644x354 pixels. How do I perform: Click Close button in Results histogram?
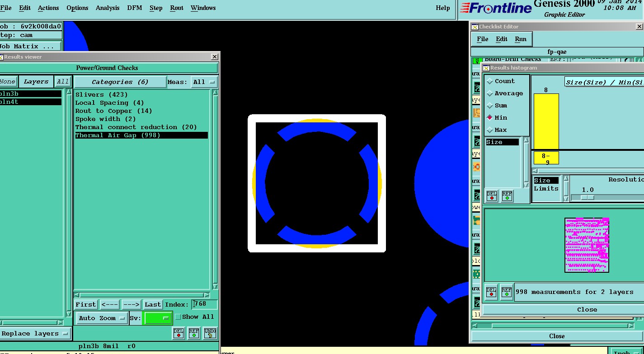[587, 310]
